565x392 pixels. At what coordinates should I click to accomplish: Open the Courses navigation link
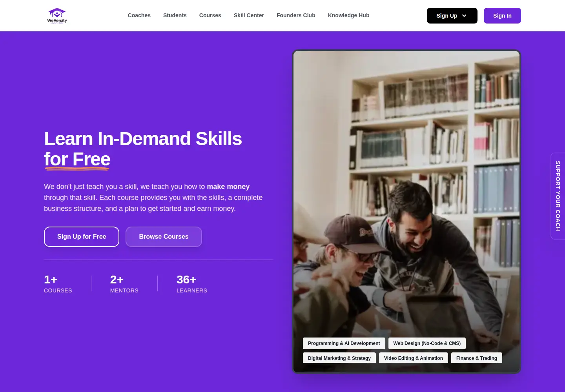[210, 15]
